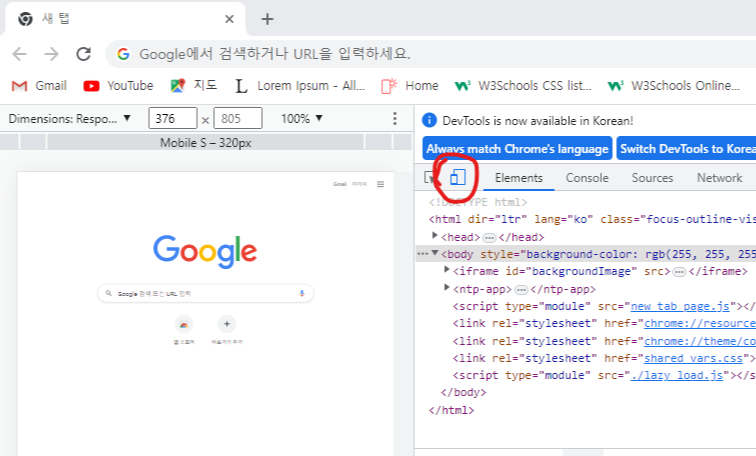756x456 pixels.
Task: Open the W3Schools CSS list bookmark
Action: tap(523, 86)
